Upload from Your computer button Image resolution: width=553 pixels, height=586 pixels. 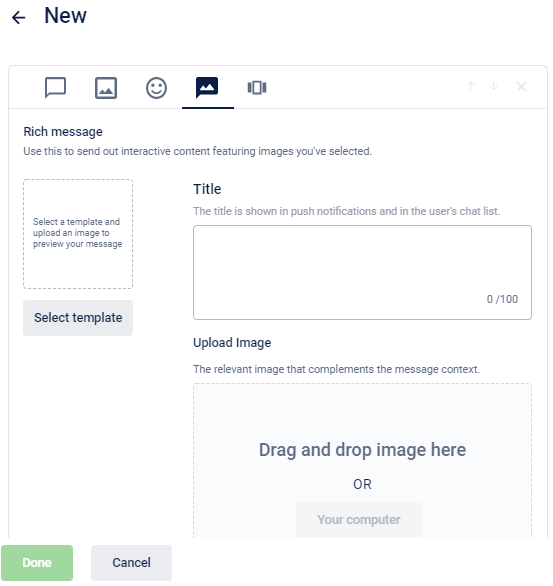point(359,519)
